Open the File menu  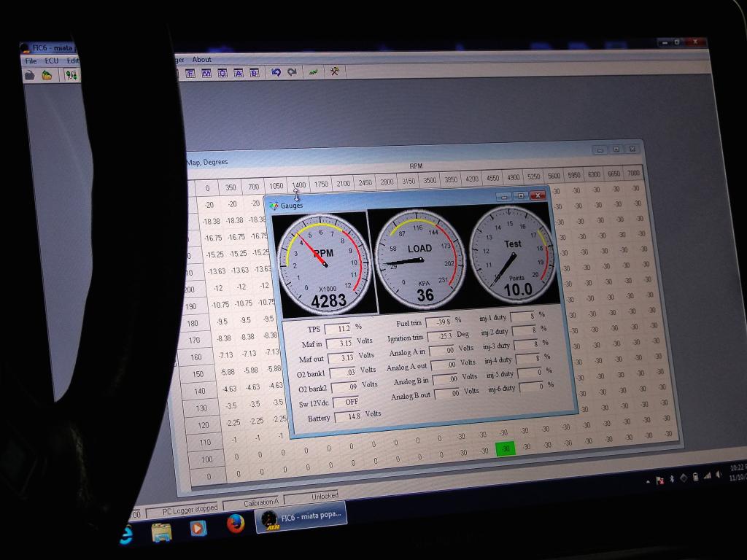pos(31,61)
